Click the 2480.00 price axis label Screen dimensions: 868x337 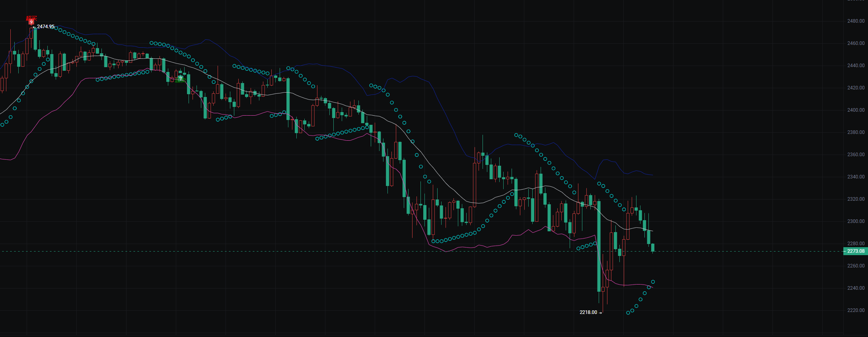pyautogui.click(x=856, y=21)
